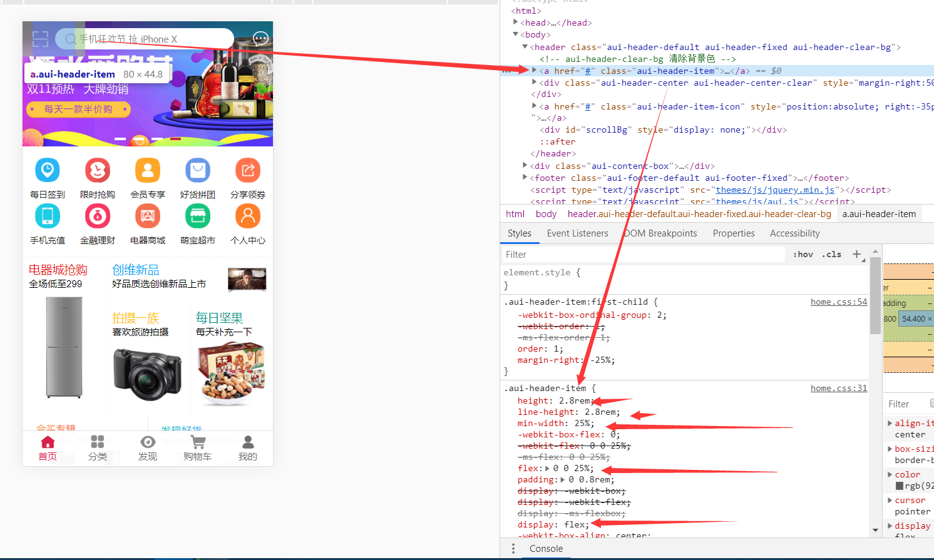Tap the 分享领券 icon
The height and width of the screenshot is (560, 934).
(x=248, y=170)
